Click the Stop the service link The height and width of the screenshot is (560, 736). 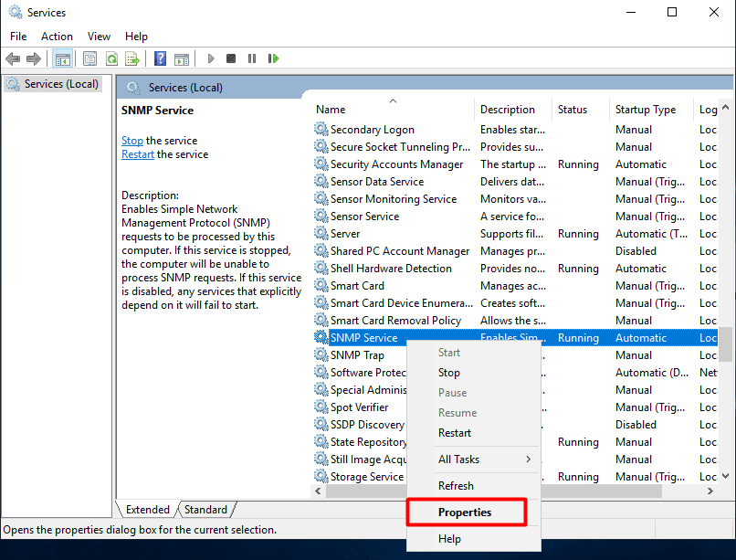coord(131,141)
